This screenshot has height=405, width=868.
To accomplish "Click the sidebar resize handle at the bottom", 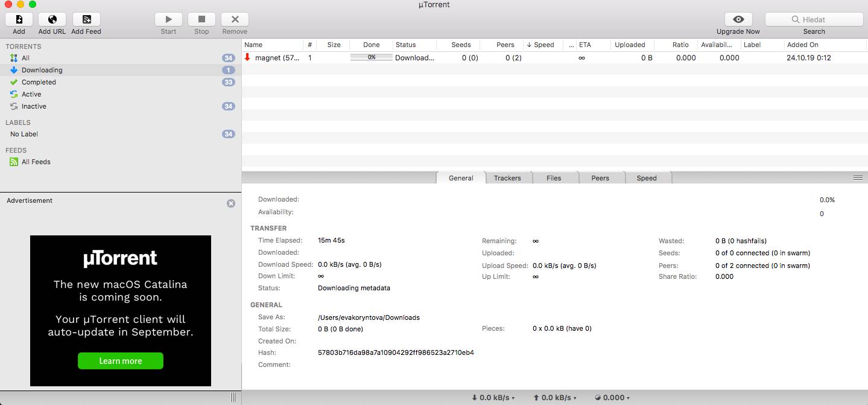I will click(x=233, y=398).
